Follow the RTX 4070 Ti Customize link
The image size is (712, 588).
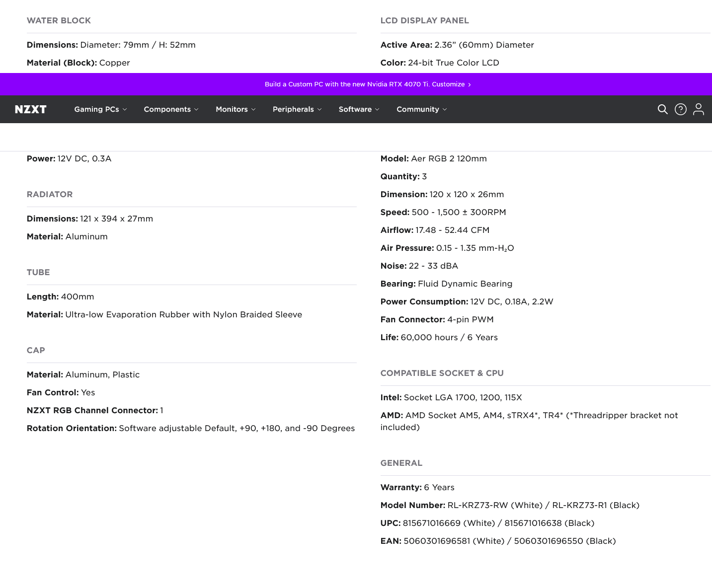368,84
